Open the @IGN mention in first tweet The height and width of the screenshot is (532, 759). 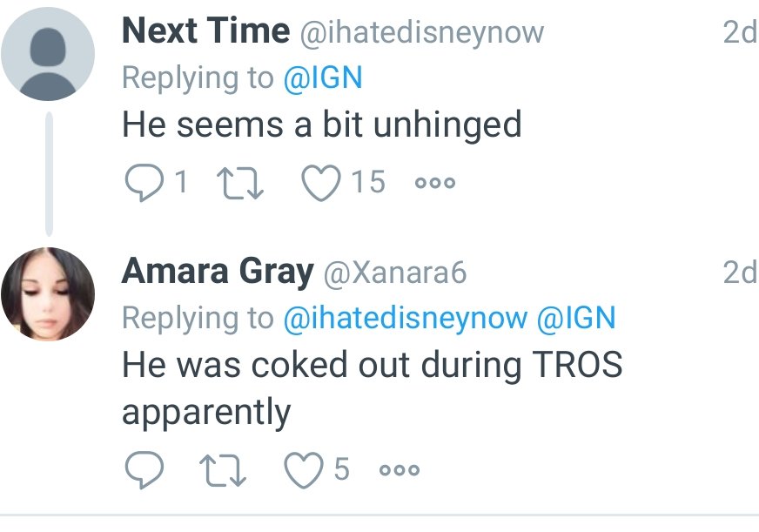click(322, 78)
